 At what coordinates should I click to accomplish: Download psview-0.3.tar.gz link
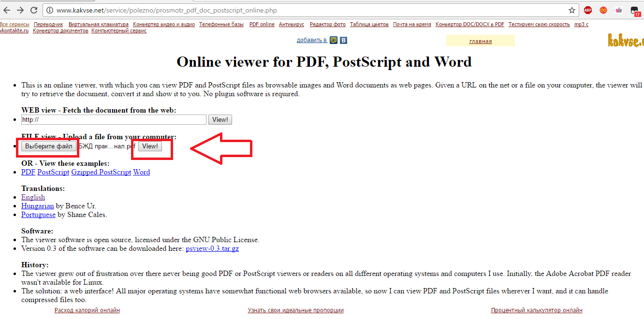point(212,248)
